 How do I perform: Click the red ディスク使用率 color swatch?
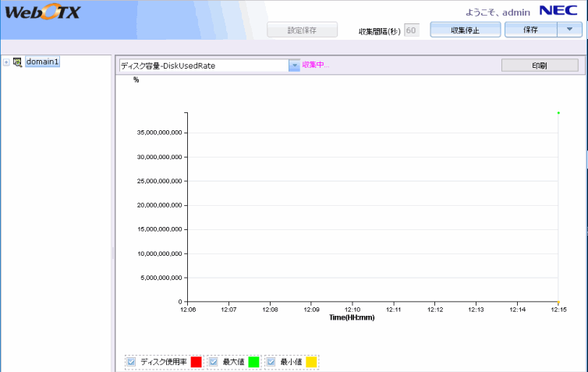pyautogui.click(x=196, y=362)
